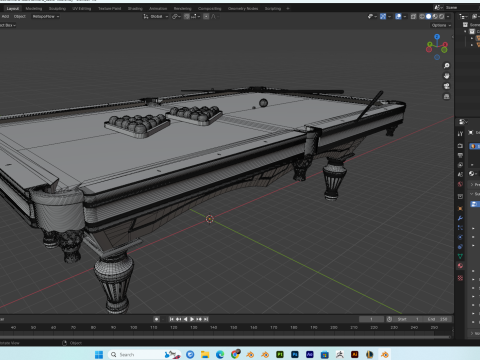480x360 pixels.
Task: Open proportional editing falloff dropdown
Action: point(214,16)
